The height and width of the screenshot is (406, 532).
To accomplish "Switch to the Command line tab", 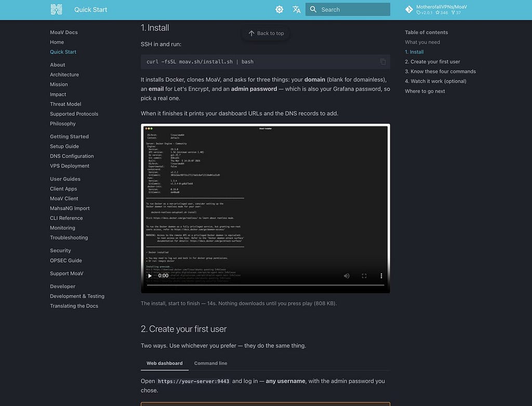I will (211, 363).
